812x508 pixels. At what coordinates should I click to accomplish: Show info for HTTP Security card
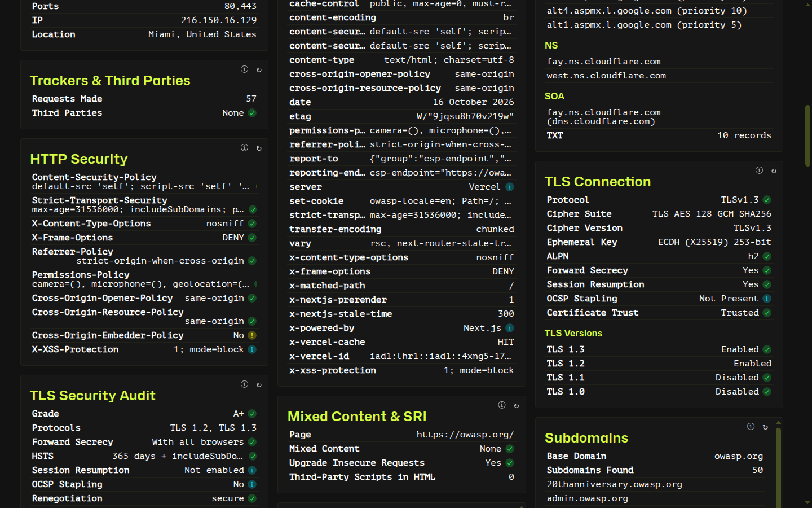click(244, 148)
